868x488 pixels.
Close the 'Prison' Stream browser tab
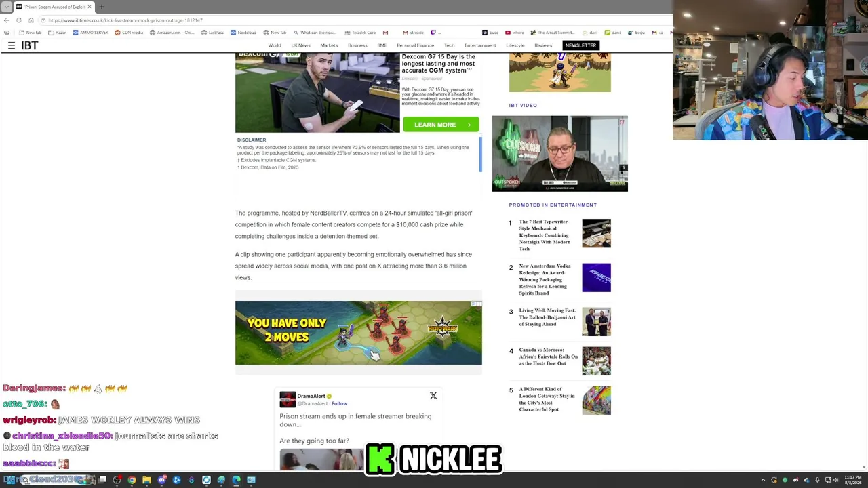89,7
